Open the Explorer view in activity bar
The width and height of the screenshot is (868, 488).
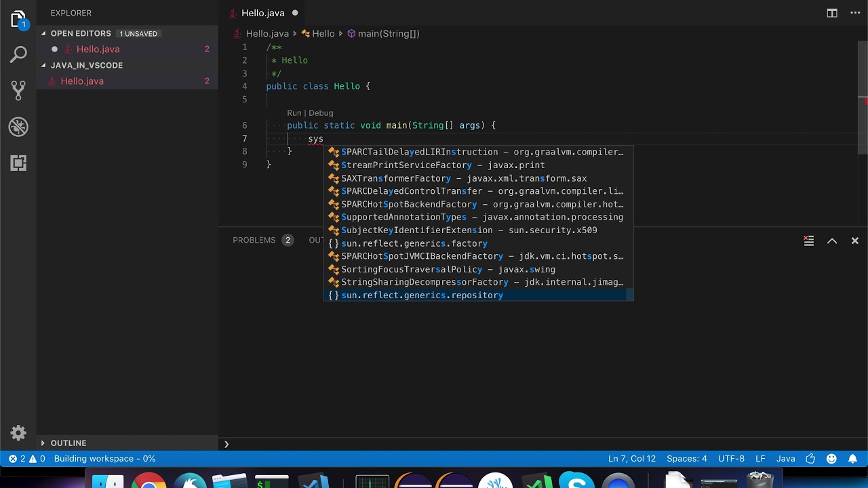click(x=18, y=20)
